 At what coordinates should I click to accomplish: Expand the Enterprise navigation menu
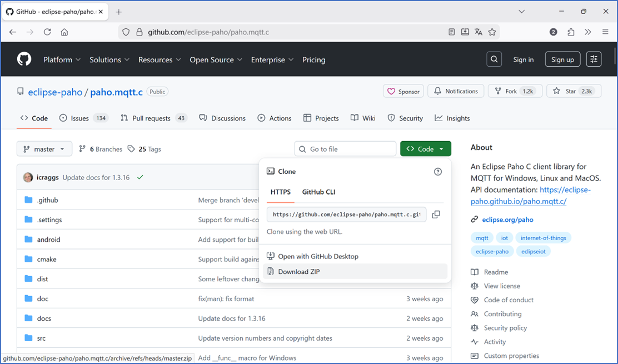[272, 59]
